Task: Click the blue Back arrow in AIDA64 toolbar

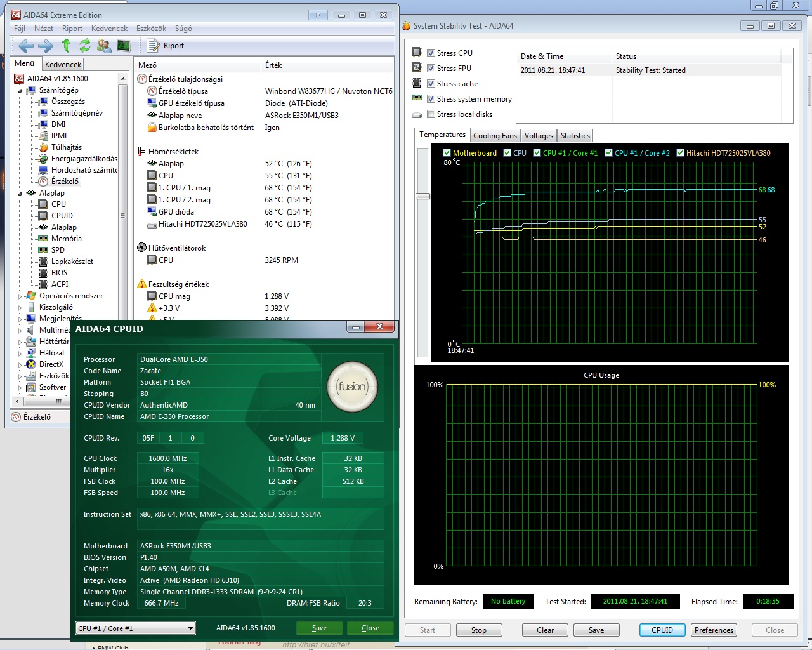Action: [x=26, y=46]
